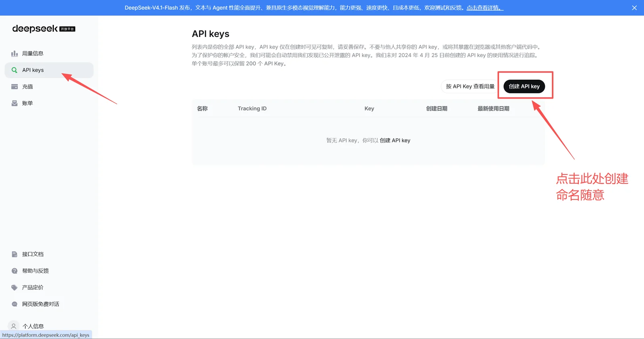Viewport: 644px width, 339px height.
Task: Click the 个人信息 avatar icon
Action: (x=14, y=326)
